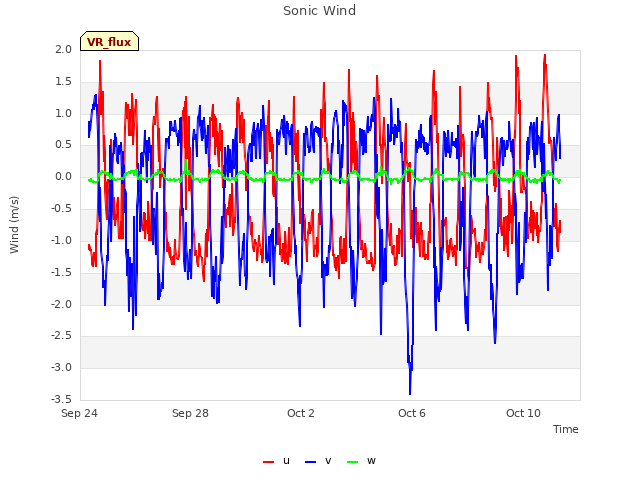Click the 'Time' x-axis label
The width and height of the screenshot is (640, 480).
565,429
